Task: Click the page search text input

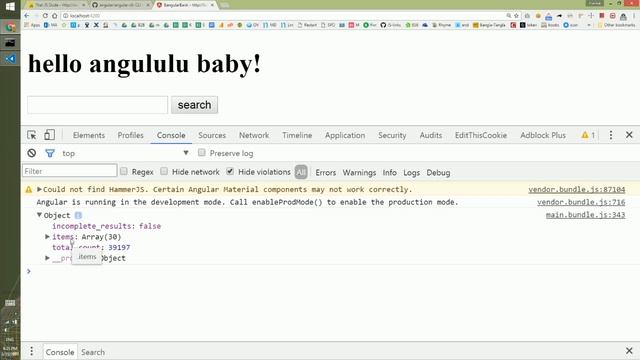Action: [x=98, y=105]
